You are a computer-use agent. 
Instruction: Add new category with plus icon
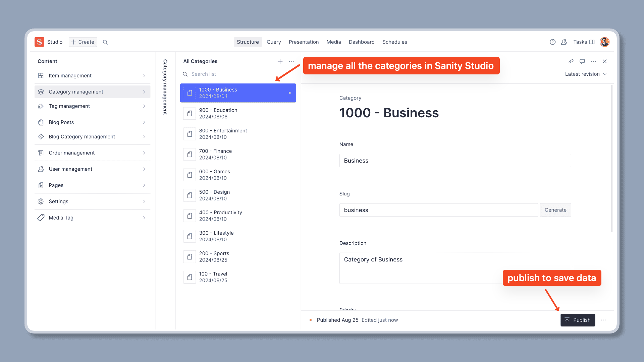(280, 61)
